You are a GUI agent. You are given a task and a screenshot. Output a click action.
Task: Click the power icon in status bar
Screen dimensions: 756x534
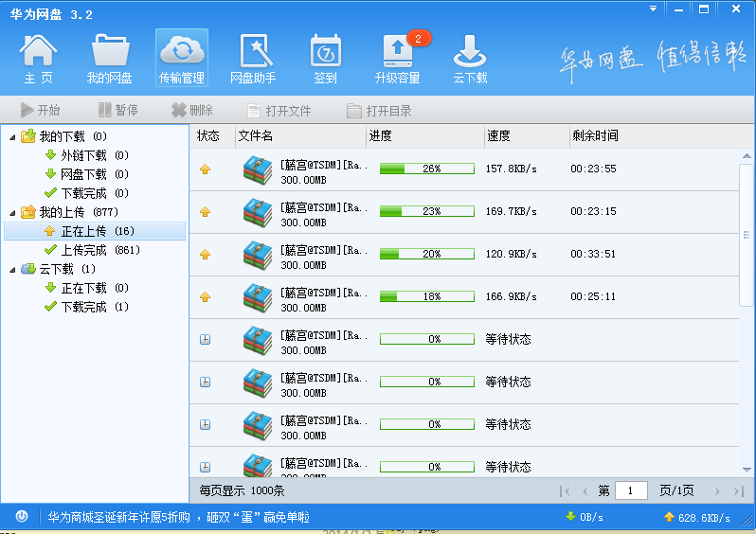pos(22,517)
